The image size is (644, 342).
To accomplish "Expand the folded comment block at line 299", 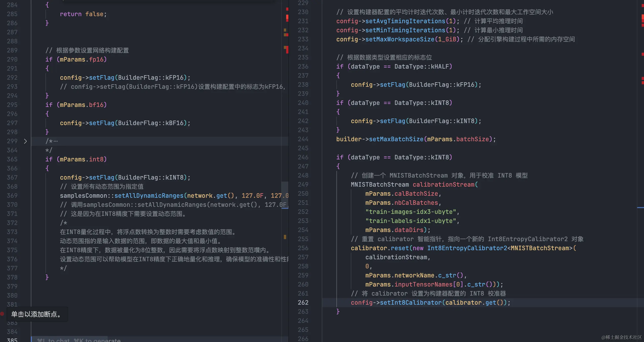I will point(25,141).
